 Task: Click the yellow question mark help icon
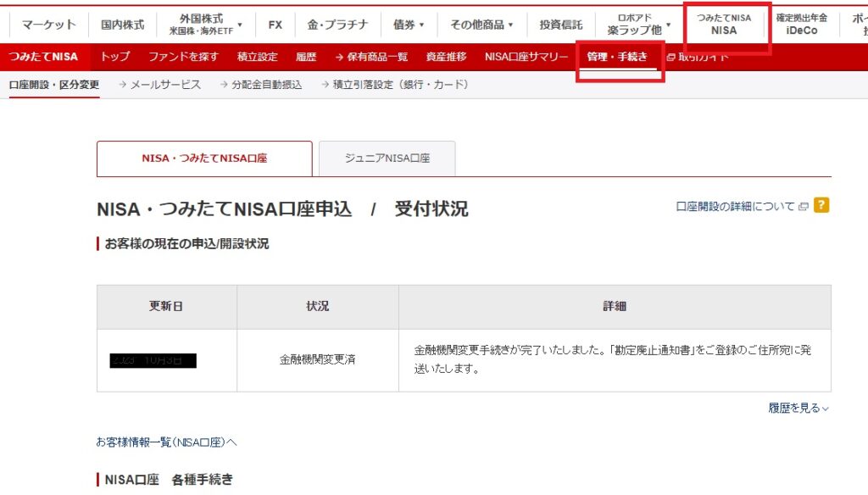821,206
